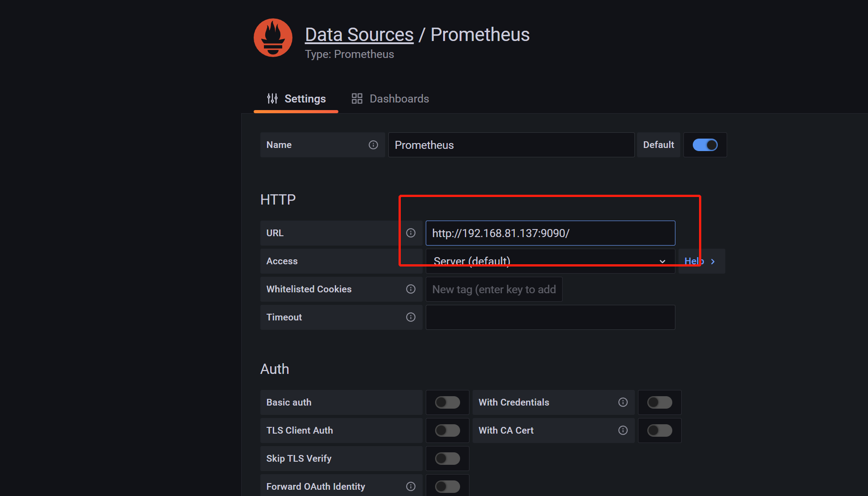Image resolution: width=868 pixels, height=496 pixels.
Task: Click the 'Name' field label
Action: pyautogui.click(x=279, y=145)
